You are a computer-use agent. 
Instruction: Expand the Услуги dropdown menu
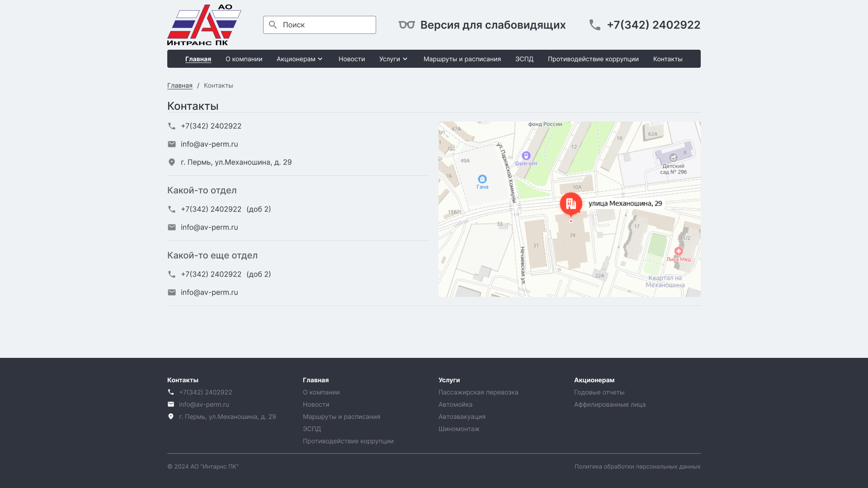(393, 59)
